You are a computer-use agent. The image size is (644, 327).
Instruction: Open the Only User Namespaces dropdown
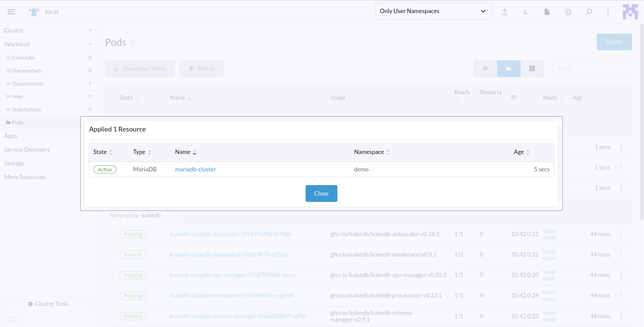(433, 11)
